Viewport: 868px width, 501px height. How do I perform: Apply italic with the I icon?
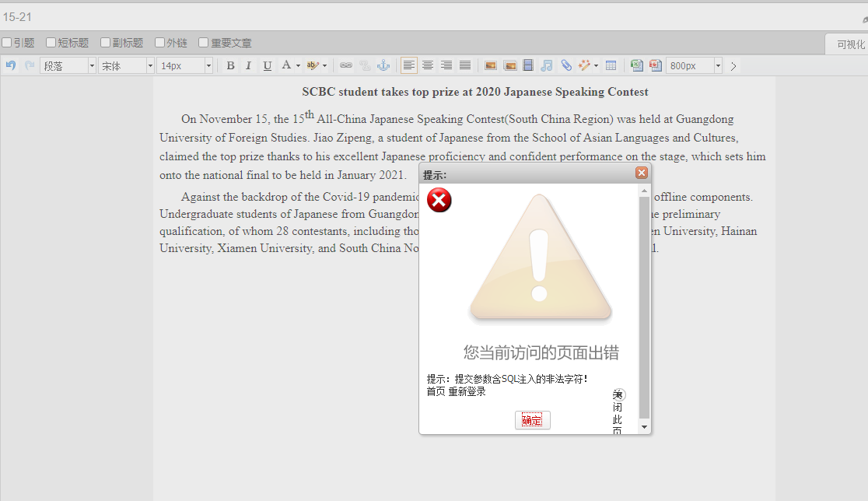(x=249, y=66)
